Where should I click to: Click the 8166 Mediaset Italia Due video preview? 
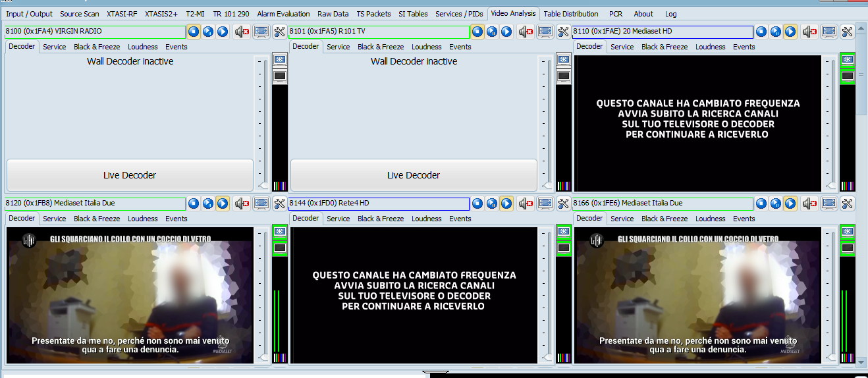point(698,296)
